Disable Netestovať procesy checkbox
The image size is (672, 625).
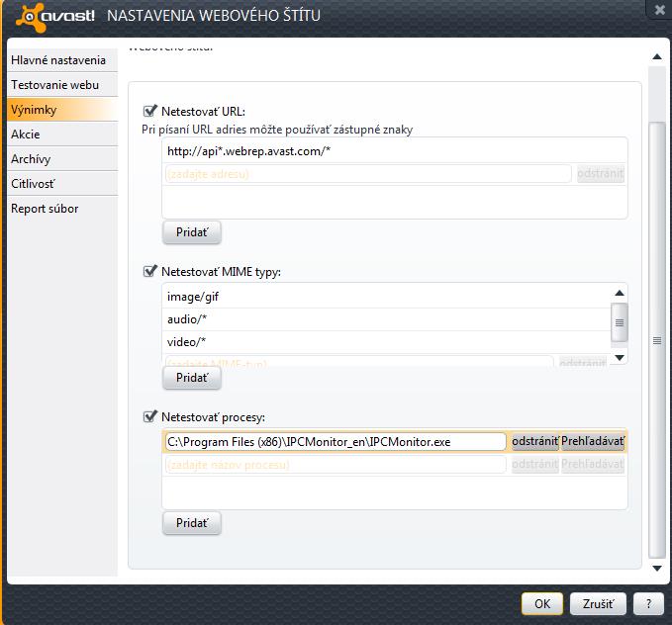[x=149, y=416]
